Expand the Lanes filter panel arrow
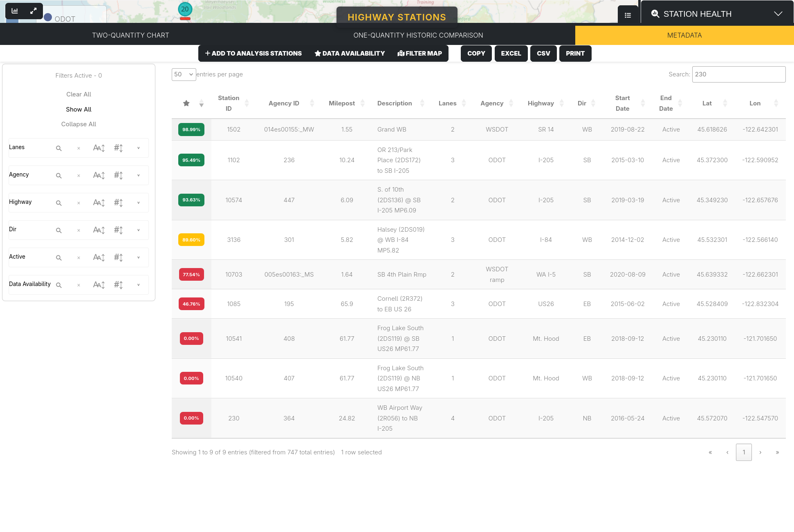The width and height of the screenshot is (794, 532). pos(139,148)
